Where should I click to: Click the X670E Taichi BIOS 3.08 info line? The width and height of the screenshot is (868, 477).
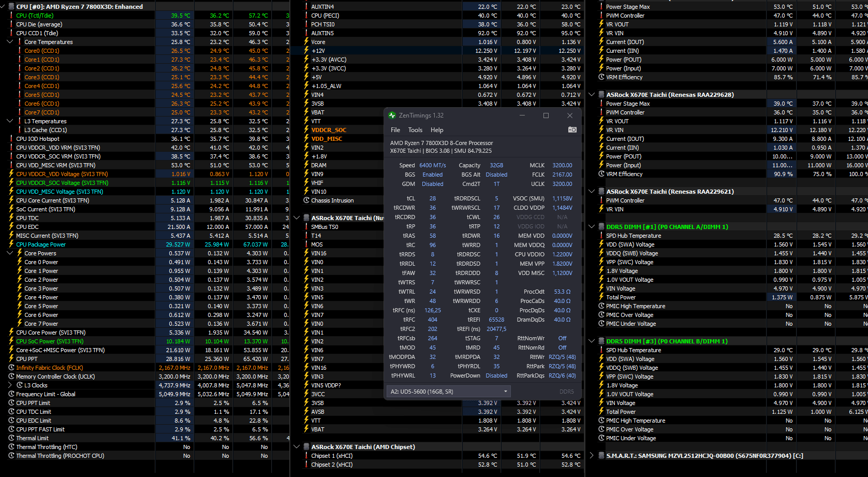click(441, 151)
